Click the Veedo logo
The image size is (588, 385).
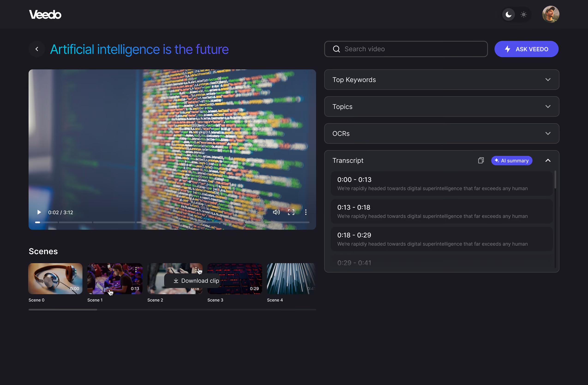pyautogui.click(x=45, y=15)
